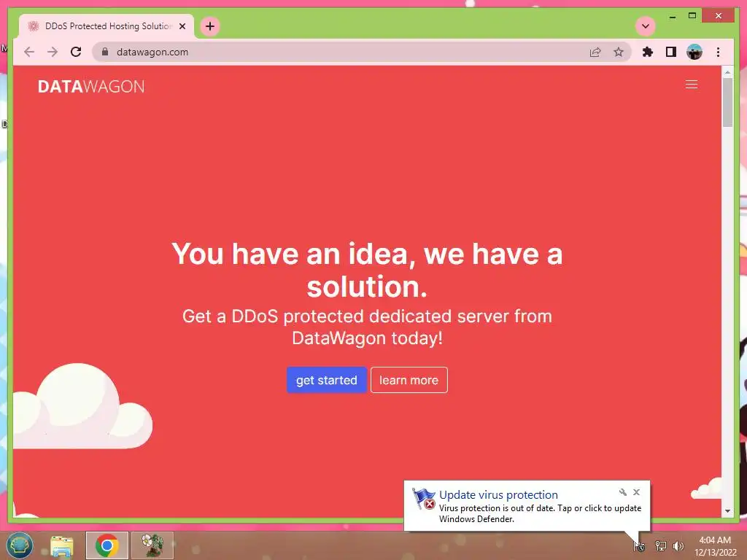
Task: Click the get started button
Action: tap(326, 380)
